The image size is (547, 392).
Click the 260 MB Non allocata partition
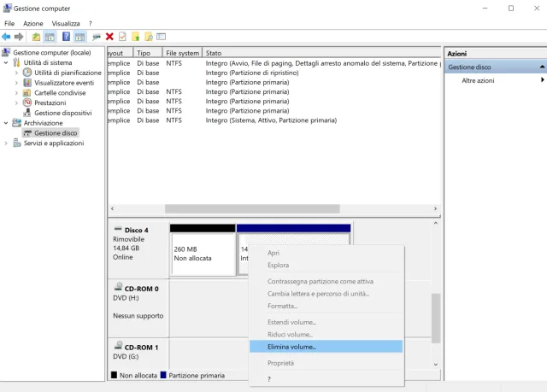pos(203,254)
